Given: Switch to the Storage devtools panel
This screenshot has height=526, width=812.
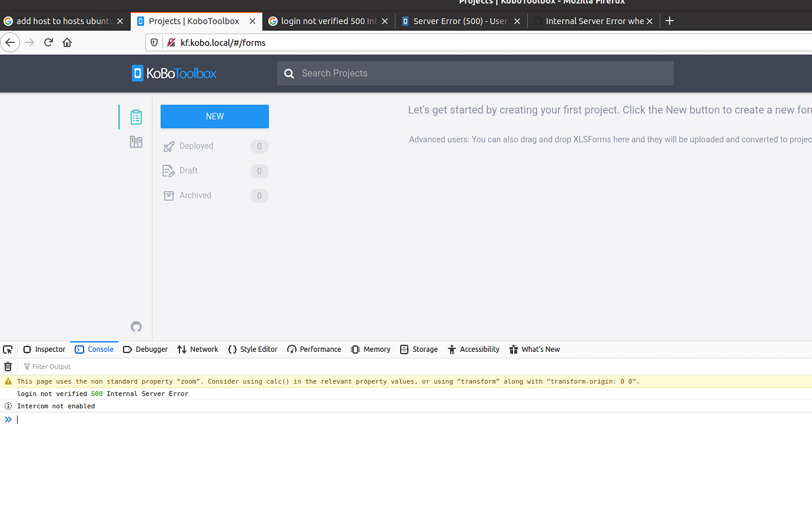Looking at the screenshot, I should coord(419,349).
